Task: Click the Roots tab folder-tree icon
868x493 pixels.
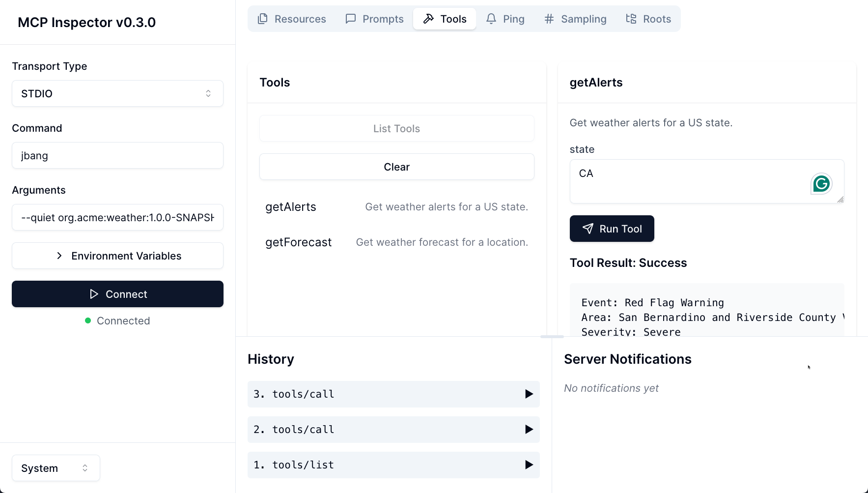Action: click(x=631, y=19)
